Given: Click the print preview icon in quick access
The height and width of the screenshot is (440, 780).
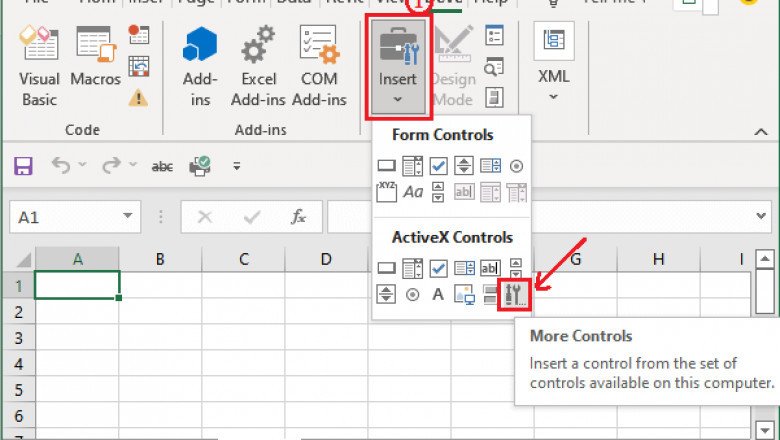Looking at the screenshot, I should coord(200,166).
